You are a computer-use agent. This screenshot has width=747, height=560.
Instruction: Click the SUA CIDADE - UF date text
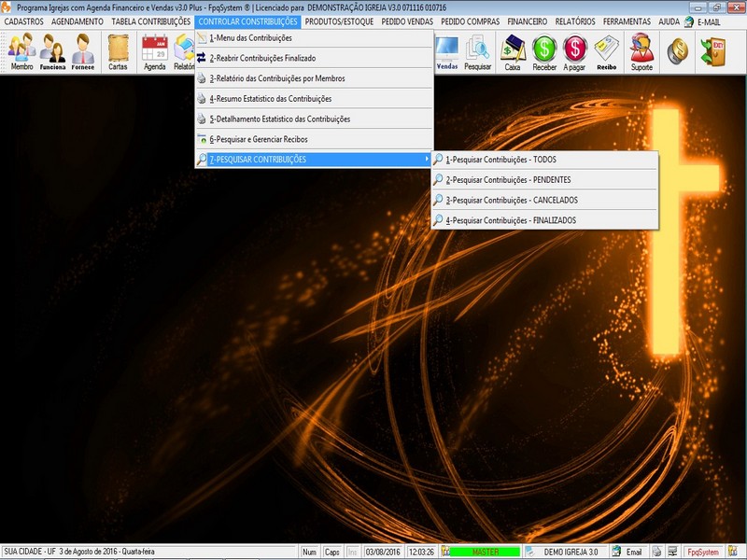79,552
